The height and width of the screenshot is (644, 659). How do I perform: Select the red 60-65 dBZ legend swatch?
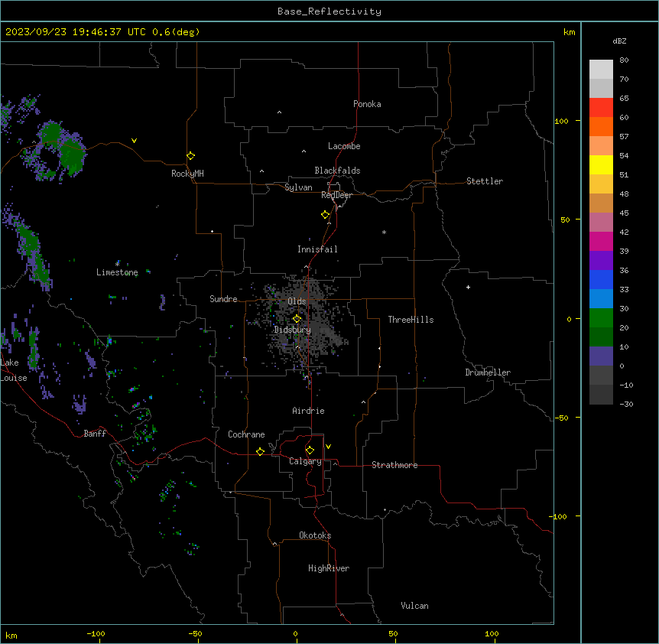[x=601, y=108]
